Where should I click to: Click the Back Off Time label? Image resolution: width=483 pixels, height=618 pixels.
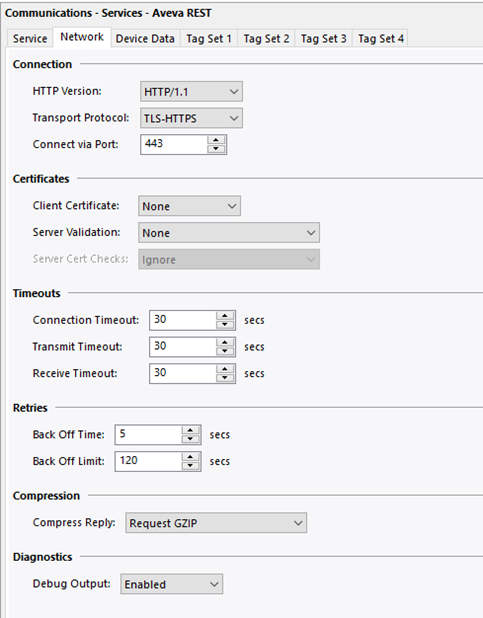tap(69, 435)
